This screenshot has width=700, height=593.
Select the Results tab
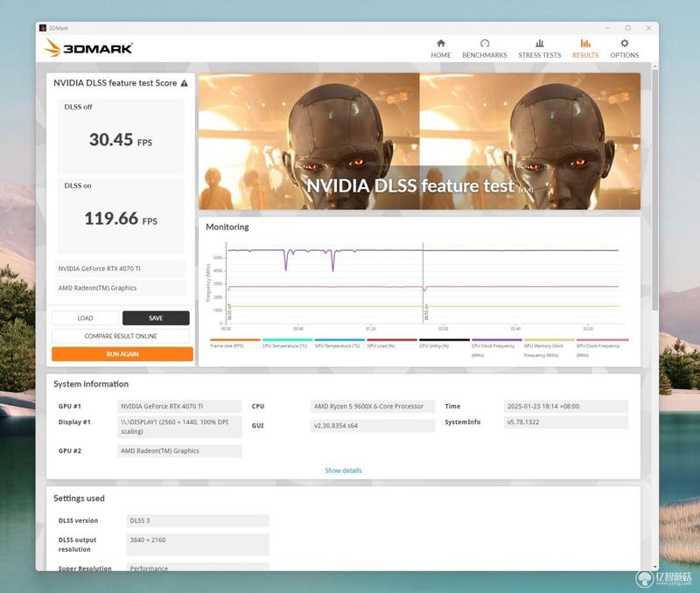(585, 49)
